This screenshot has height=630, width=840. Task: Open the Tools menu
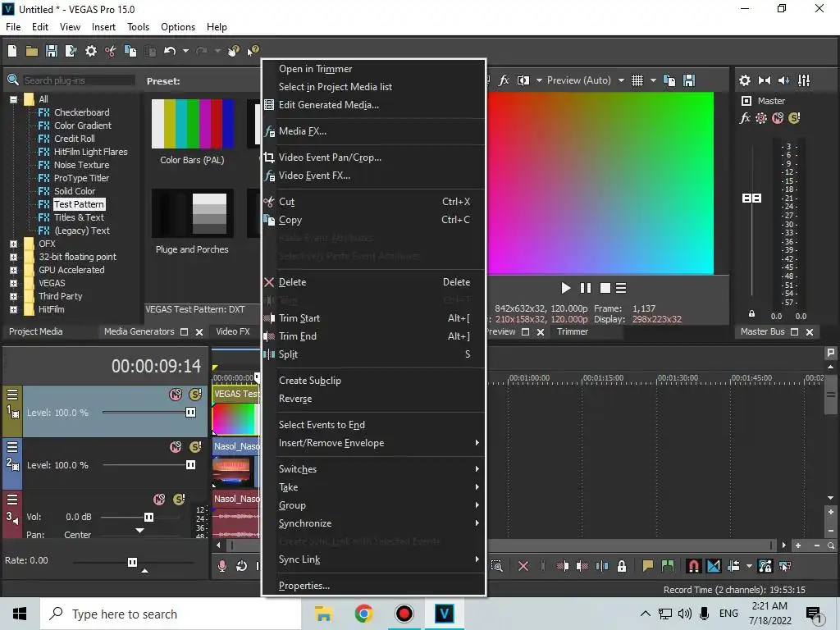tap(138, 27)
